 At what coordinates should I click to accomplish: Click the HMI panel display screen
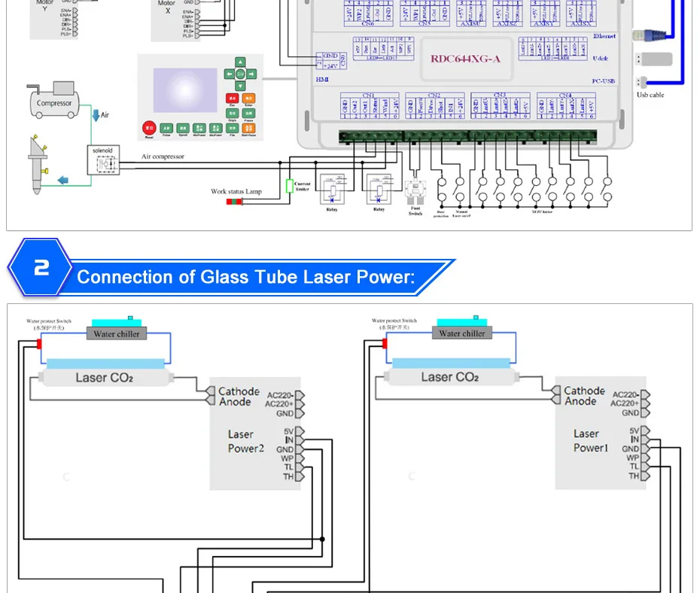(185, 90)
